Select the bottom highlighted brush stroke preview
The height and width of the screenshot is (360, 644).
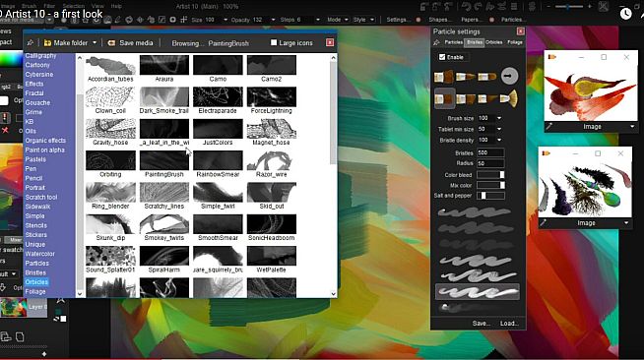click(478, 292)
